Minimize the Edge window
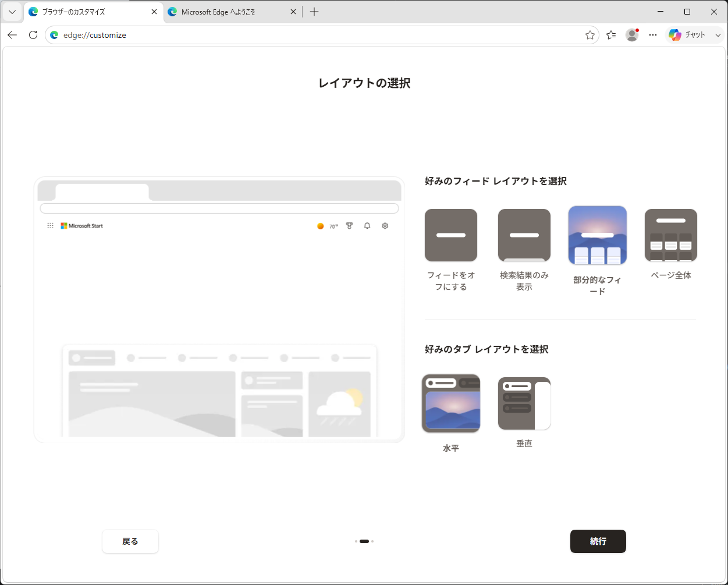728x585 pixels. coord(660,12)
